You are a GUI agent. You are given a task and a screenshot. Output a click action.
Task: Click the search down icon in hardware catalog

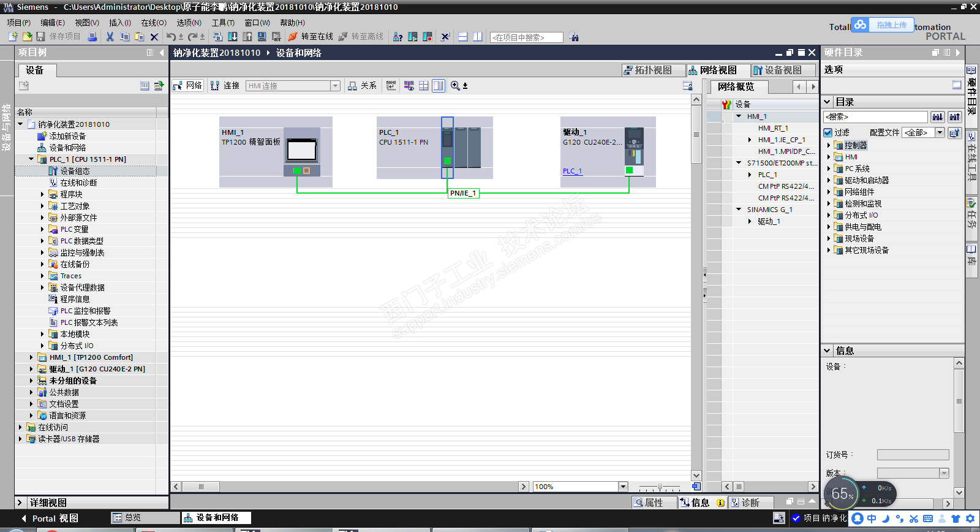(x=938, y=116)
